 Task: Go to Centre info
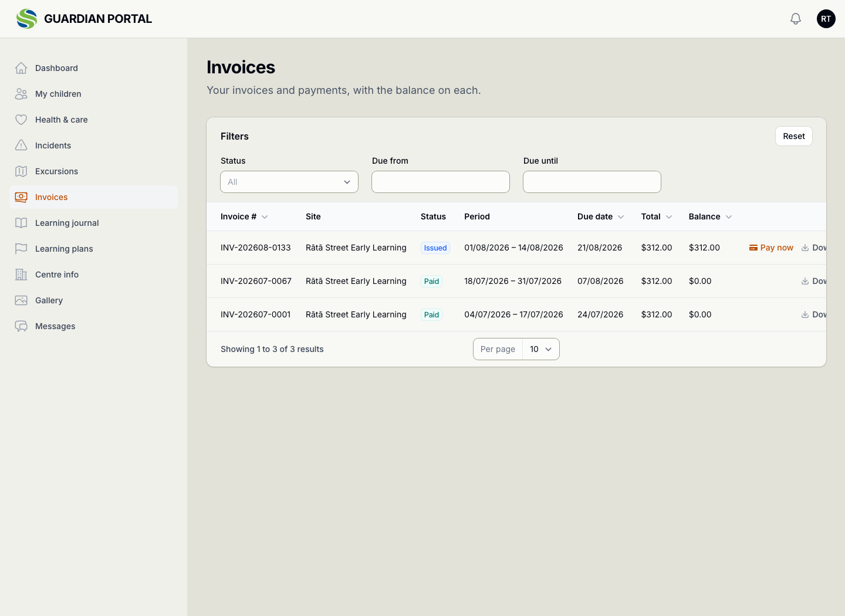click(94, 275)
